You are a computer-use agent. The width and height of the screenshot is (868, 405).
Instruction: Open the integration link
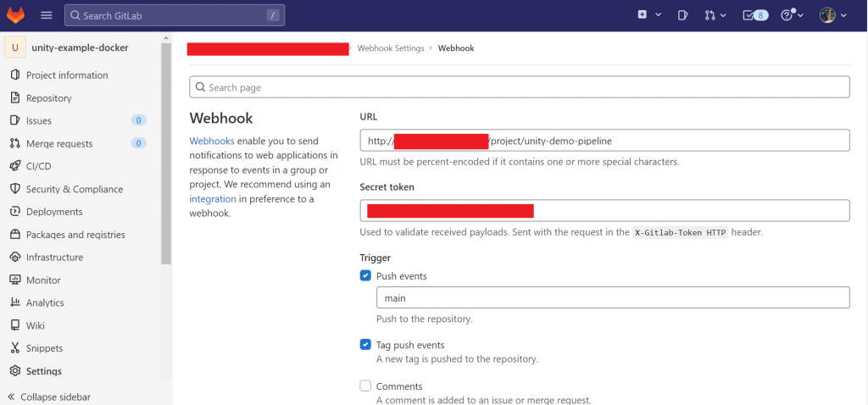(213, 198)
